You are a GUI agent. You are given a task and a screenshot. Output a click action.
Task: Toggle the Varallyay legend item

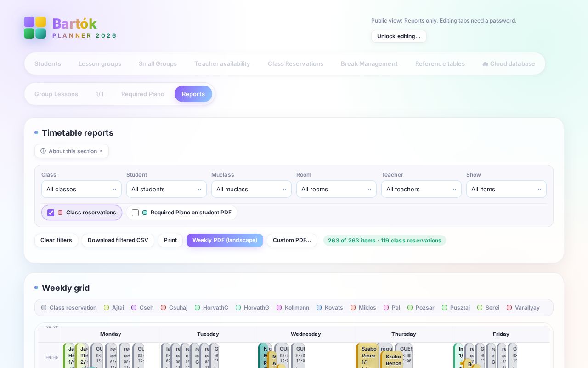pyautogui.click(x=523, y=308)
